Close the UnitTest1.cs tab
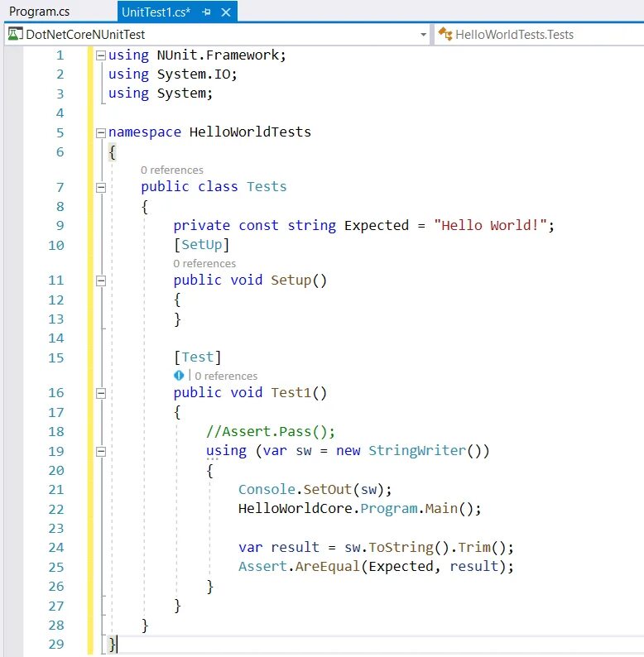 pyautogui.click(x=226, y=12)
